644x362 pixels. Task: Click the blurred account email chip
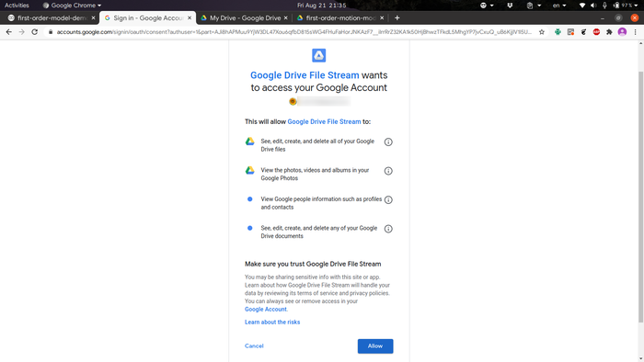click(319, 101)
